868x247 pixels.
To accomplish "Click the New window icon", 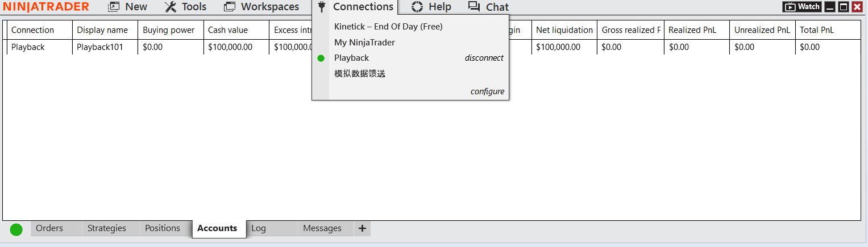I will pos(114,7).
